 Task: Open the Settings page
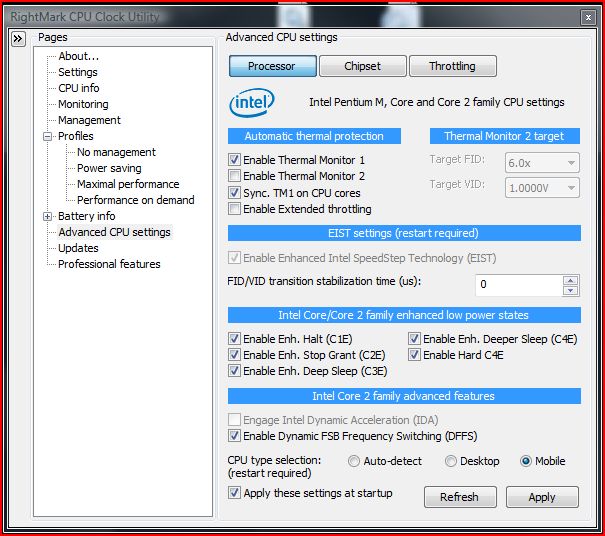pyautogui.click(x=78, y=72)
